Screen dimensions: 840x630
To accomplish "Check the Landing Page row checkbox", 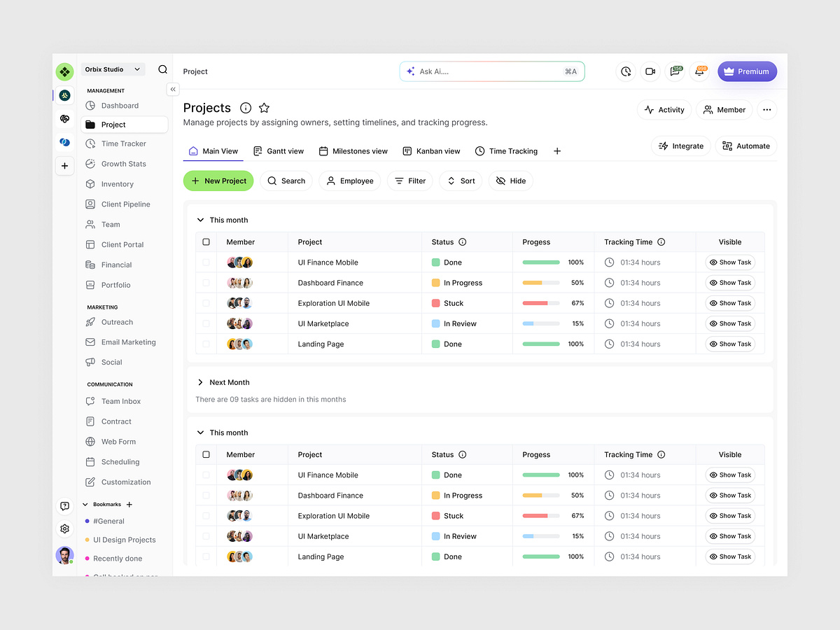I will pyautogui.click(x=206, y=344).
